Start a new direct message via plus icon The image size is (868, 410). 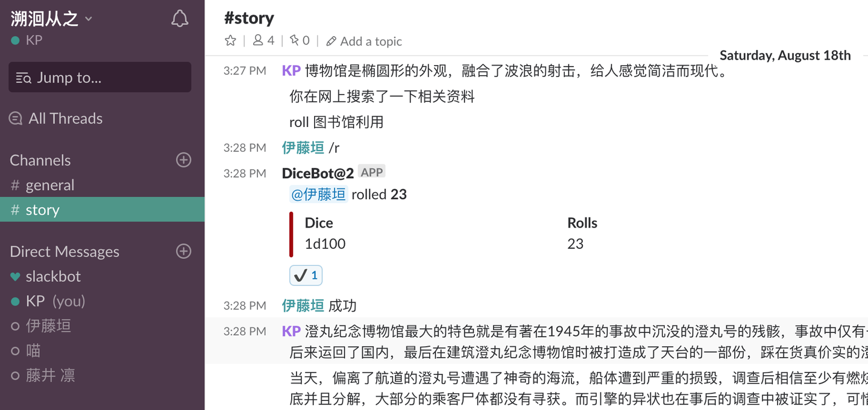coord(183,251)
